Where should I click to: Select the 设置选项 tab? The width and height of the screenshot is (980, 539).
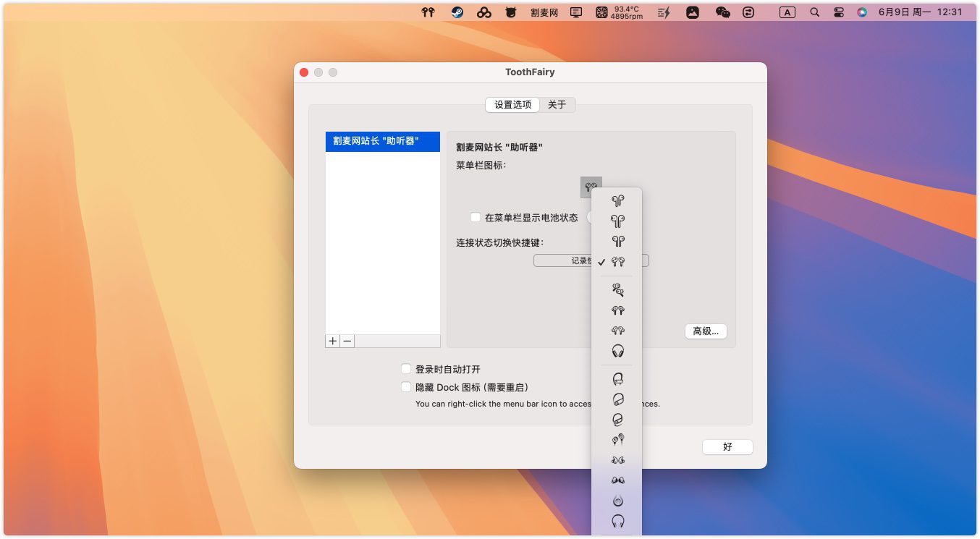pyautogui.click(x=512, y=105)
